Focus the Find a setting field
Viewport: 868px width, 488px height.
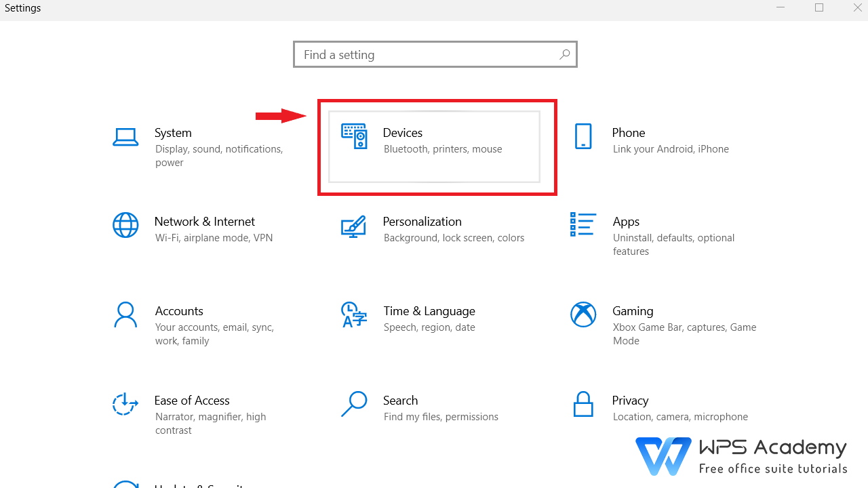pos(435,54)
